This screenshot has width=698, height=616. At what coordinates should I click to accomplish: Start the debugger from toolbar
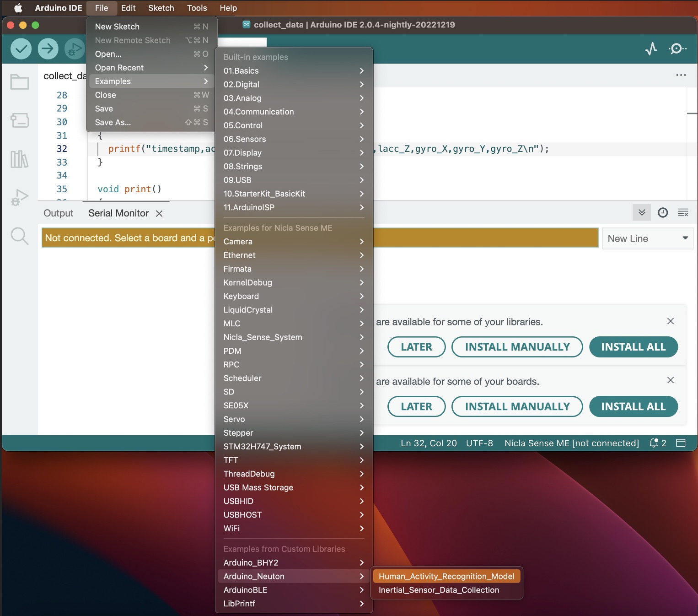pyautogui.click(x=75, y=49)
